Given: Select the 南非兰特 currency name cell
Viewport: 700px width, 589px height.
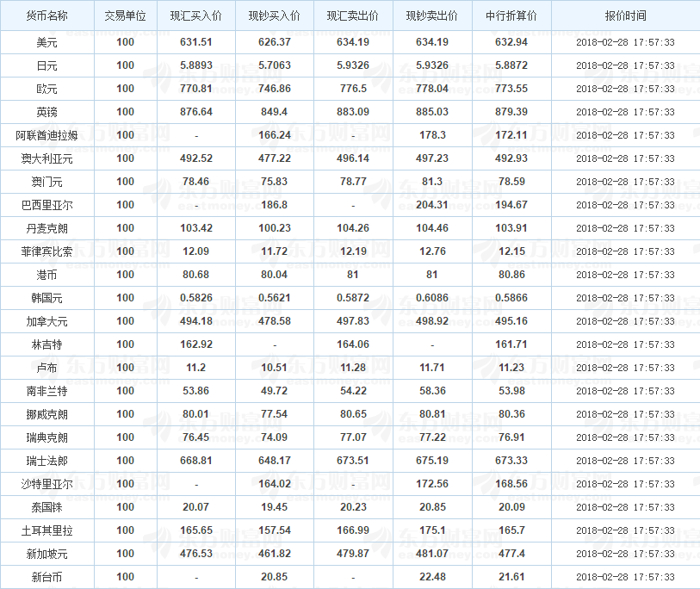Looking at the screenshot, I should (x=46, y=391).
